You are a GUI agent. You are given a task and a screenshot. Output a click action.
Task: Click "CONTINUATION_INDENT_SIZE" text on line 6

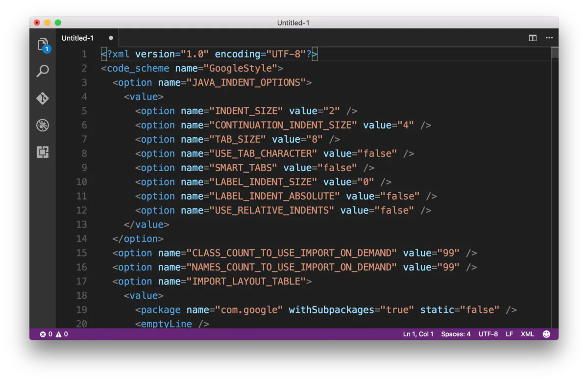pos(284,126)
